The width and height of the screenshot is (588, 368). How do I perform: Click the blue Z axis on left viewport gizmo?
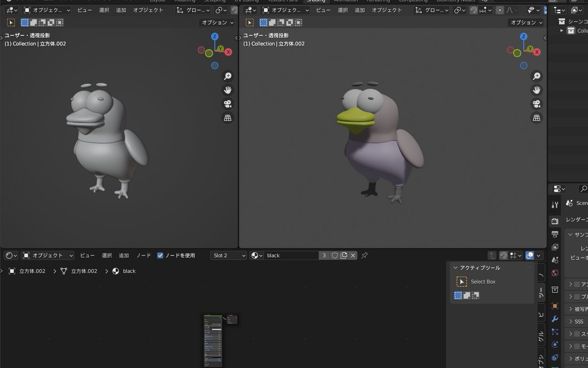(x=215, y=36)
